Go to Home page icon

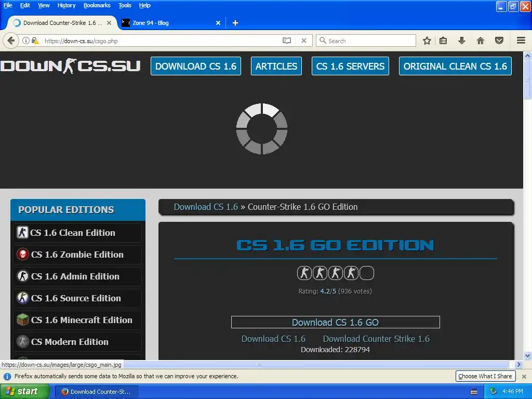[481, 41]
